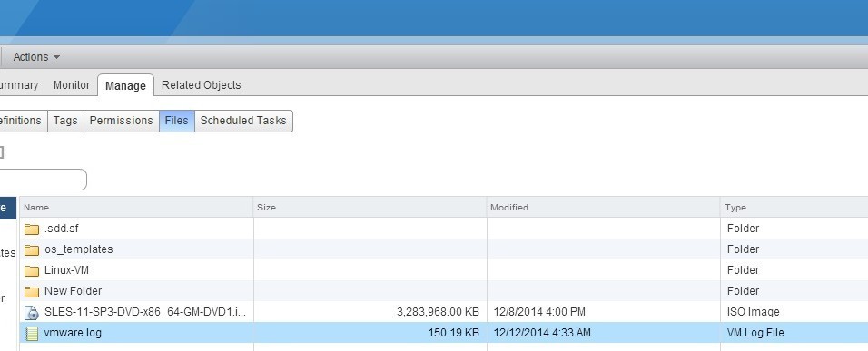The image size is (868, 351).
Task: Select the SLES-11-SP3-DVD ISO file row
Action: click(x=444, y=312)
